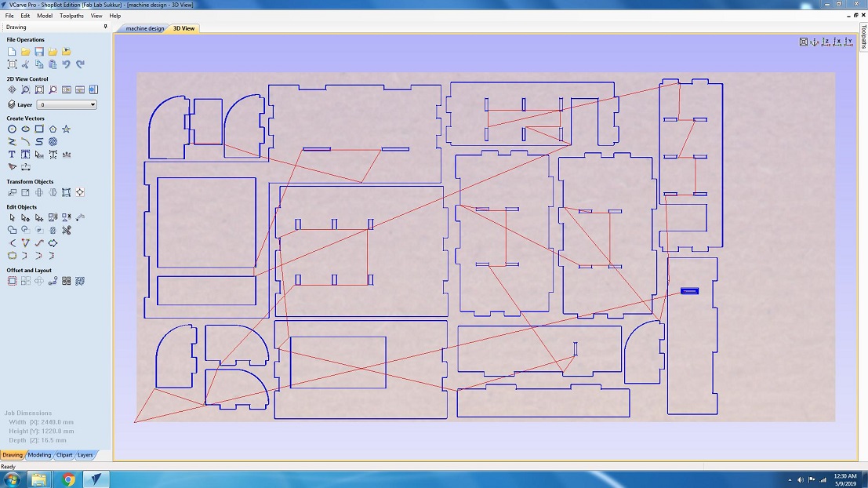The width and height of the screenshot is (868, 488).
Task: Switch to the Clipart panel tab
Action: pyautogui.click(x=64, y=455)
